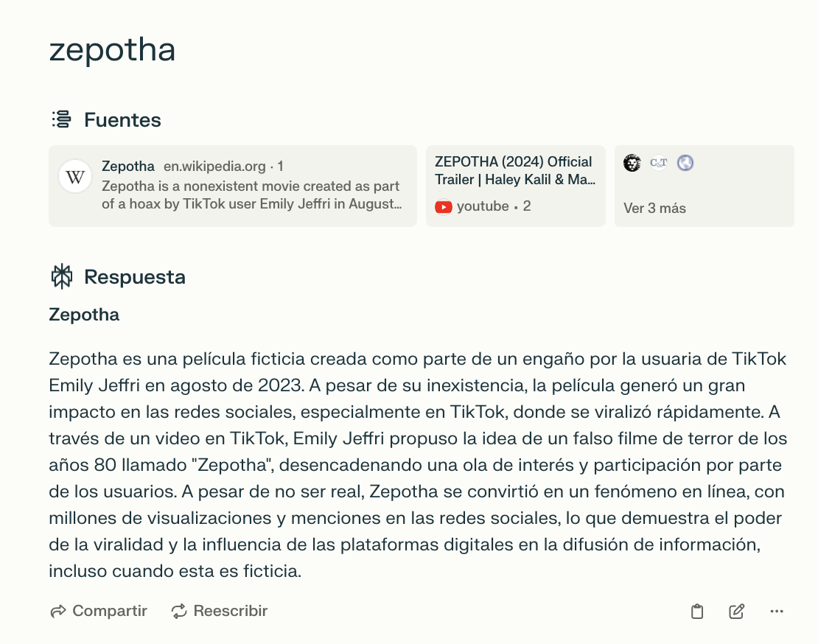Select the zepotha query title
The width and height of the screenshot is (818, 644).
(x=112, y=50)
